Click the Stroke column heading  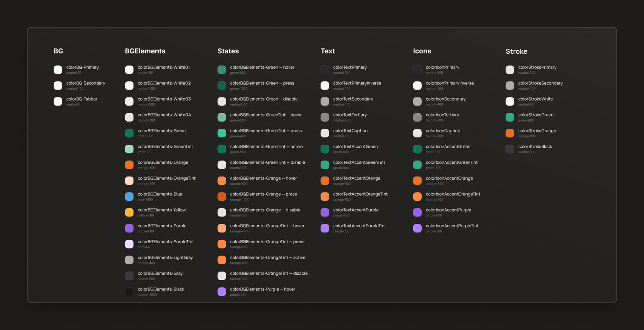point(516,51)
